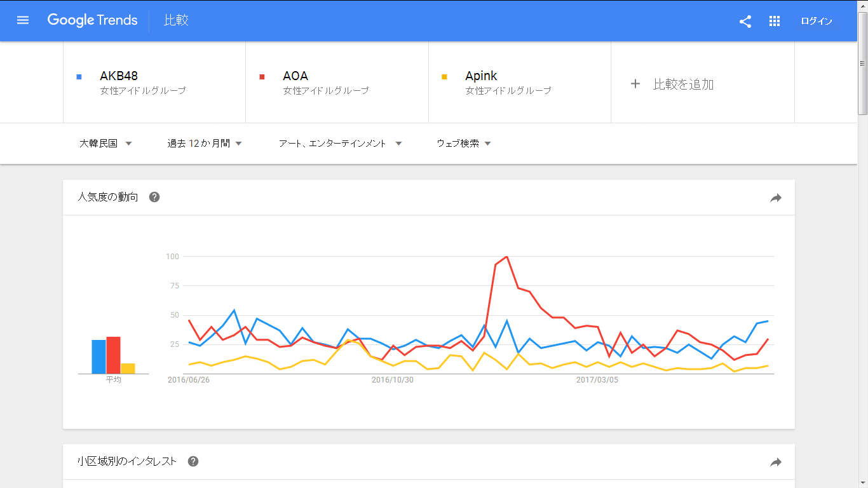This screenshot has height=488, width=868.
Task: Select the AOA search term card
Action: (x=337, y=83)
